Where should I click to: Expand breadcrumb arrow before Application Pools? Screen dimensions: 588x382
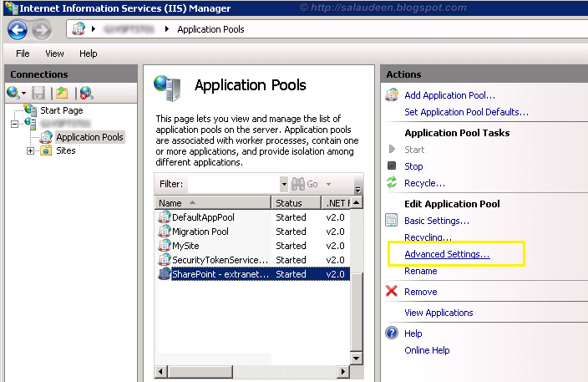click(x=167, y=29)
